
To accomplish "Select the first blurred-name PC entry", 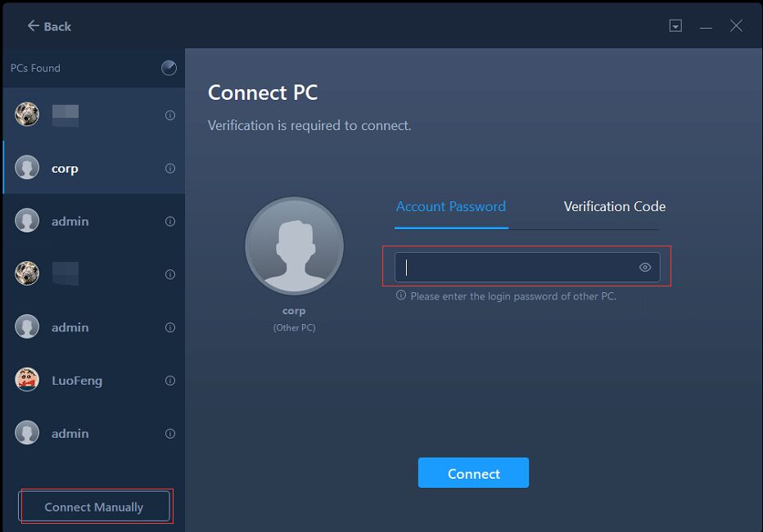I will (x=94, y=115).
